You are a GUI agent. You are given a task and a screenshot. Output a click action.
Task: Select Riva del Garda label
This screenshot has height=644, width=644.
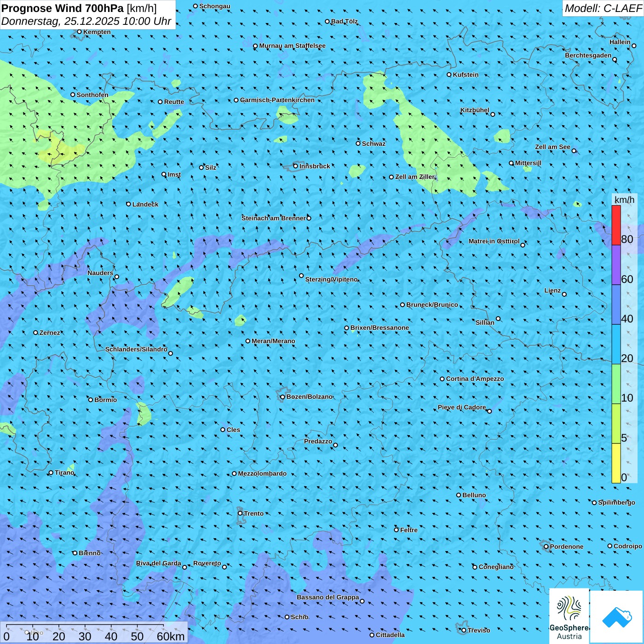(159, 563)
